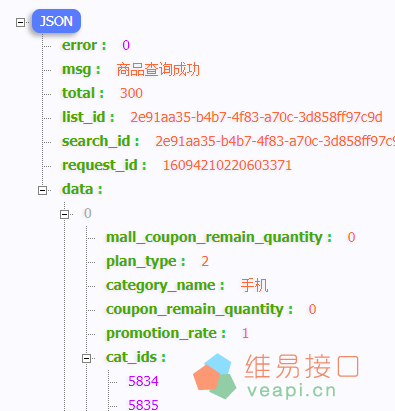Select the msg value 商品查询成功
The image size is (395, 411).
(x=158, y=69)
